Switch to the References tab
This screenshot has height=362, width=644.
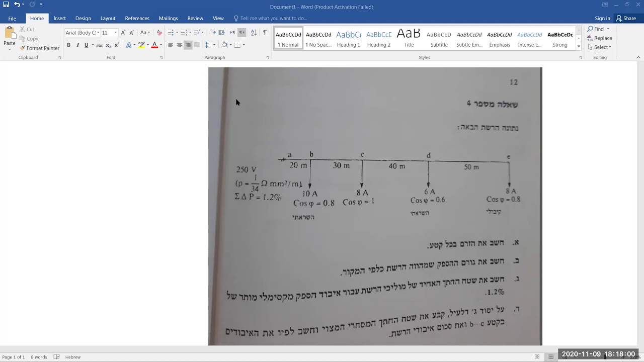[x=137, y=19]
